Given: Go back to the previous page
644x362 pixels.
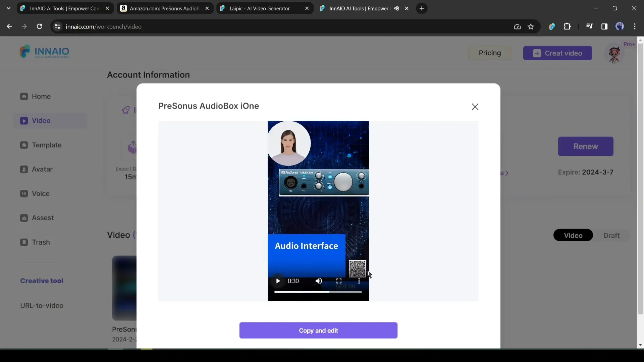Looking at the screenshot, I should tap(9, 26).
